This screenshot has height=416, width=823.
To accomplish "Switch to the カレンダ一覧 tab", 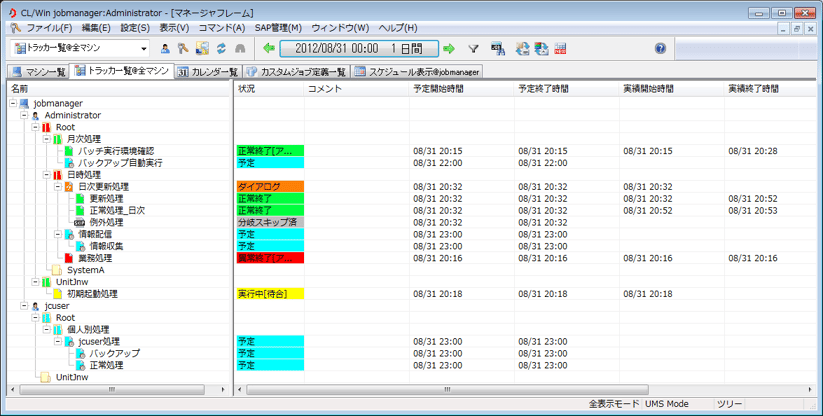I will [x=208, y=72].
